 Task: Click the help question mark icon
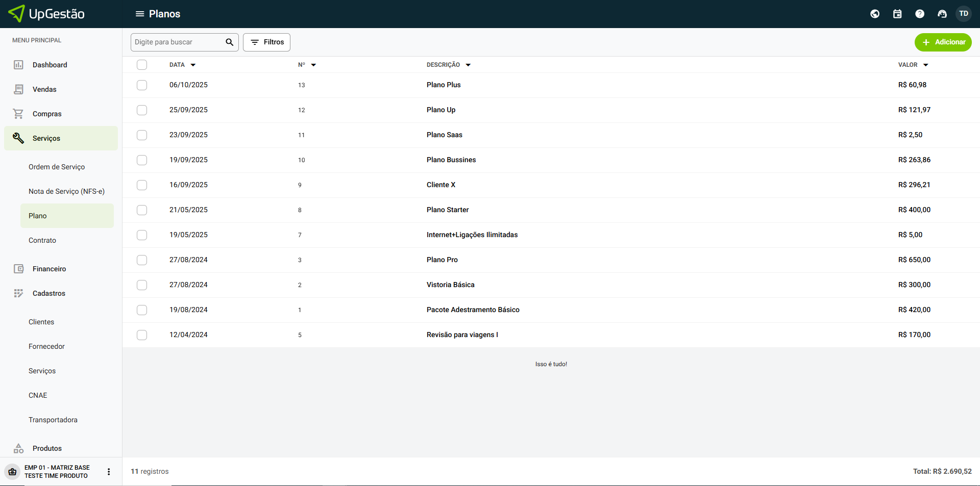920,14
